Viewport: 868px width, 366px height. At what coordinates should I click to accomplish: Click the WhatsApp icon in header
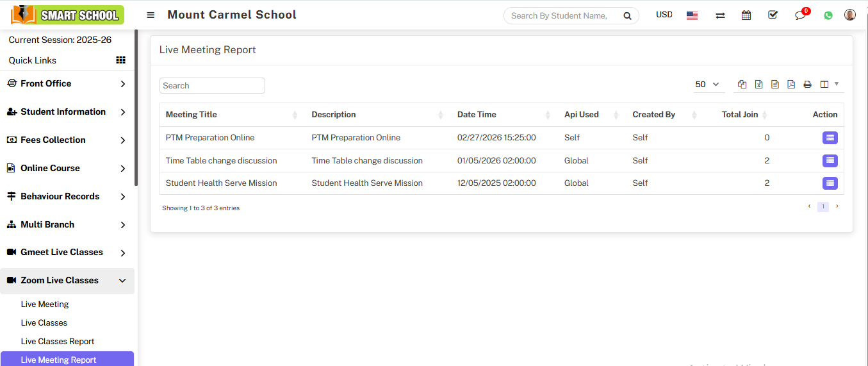(x=828, y=15)
